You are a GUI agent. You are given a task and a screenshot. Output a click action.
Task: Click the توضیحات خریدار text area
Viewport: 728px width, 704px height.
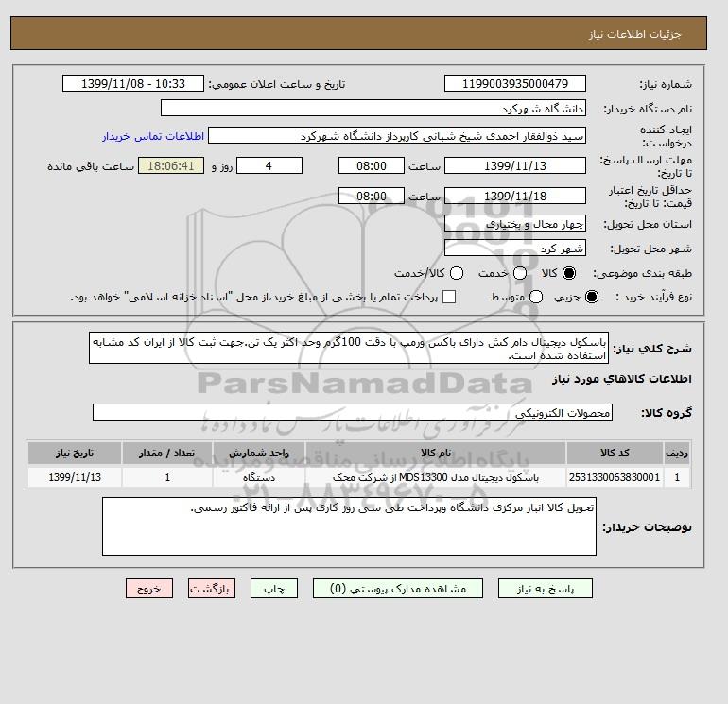(349, 526)
